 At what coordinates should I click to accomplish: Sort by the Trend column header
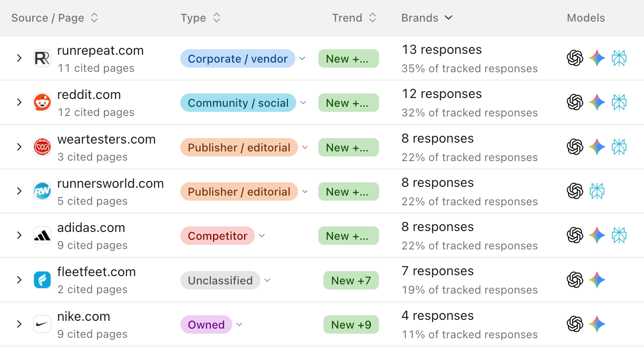click(354, 18)
